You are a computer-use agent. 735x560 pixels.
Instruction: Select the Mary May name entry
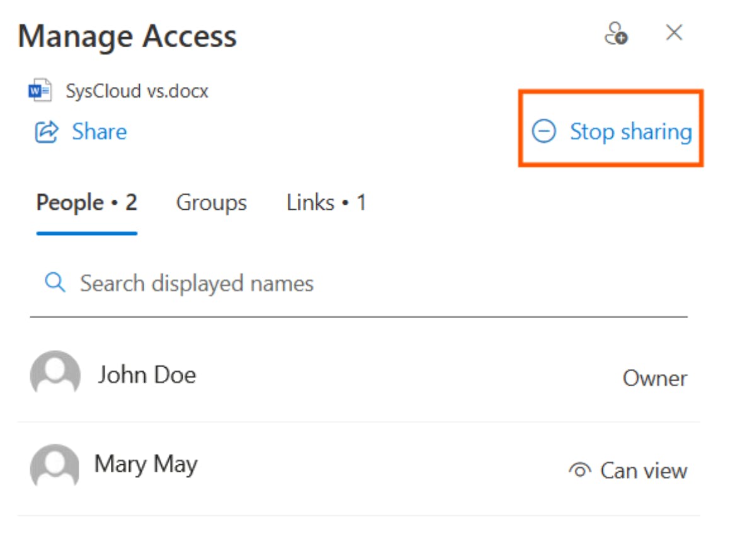point(146,466)
